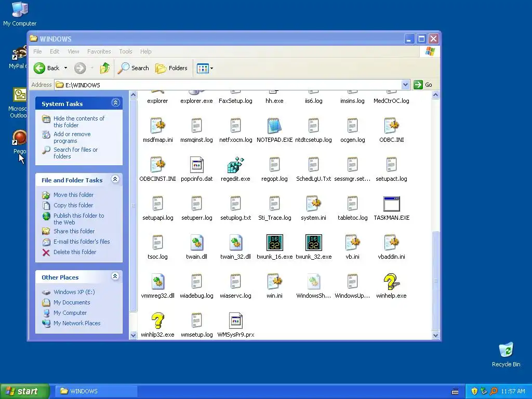This screenshot has height=399, width=532.
Task: Open the Back history dropdown arrow
Action: click(x=65, y=68)
